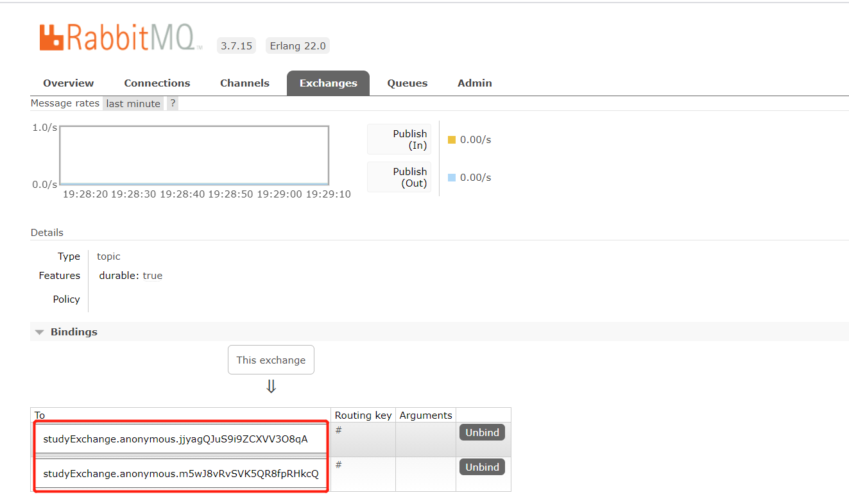Click the '?' help next to message rates
Screen dimensions: 849x504
pos(173,103)
